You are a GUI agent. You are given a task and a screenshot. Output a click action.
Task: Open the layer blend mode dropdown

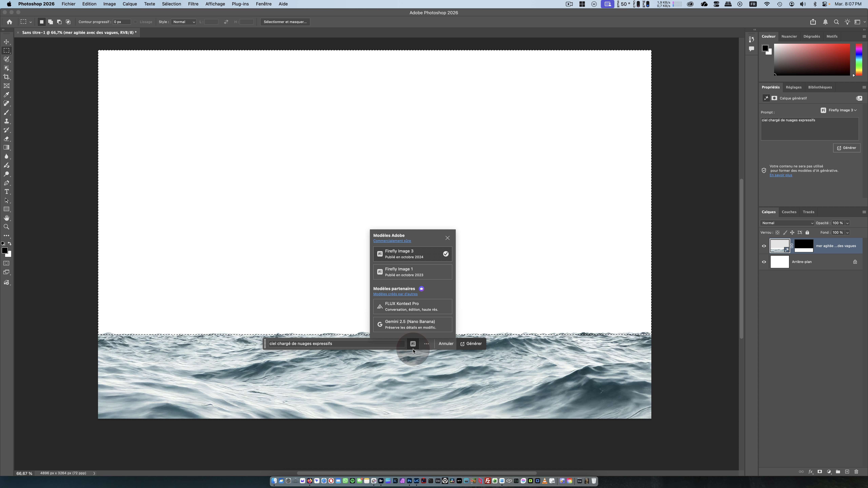787,223
